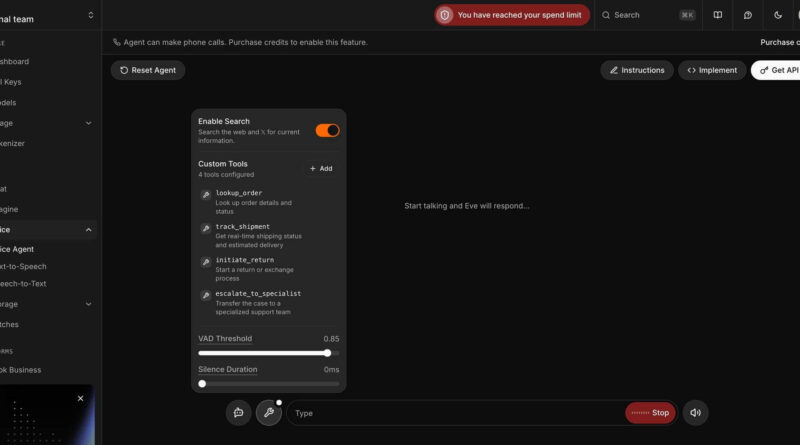Viewport: 800px width, 445px height.
Task: Close the promo card with X
Action: pyautogui.click(x=80, y=399)
